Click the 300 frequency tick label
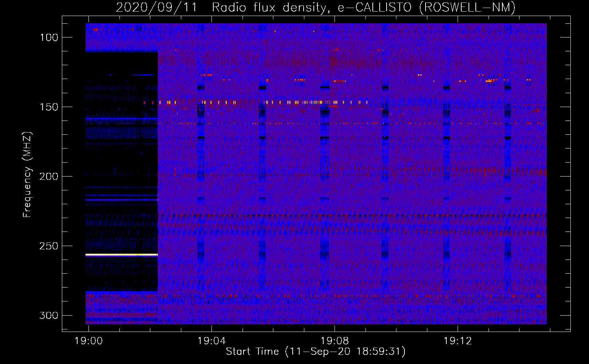 tap(49, 315)
